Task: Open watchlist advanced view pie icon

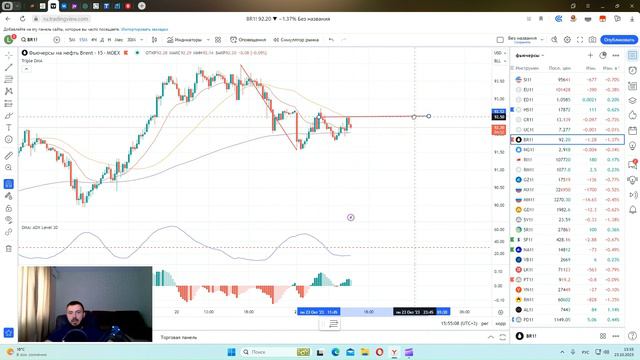Action: (x=603, y=55)
